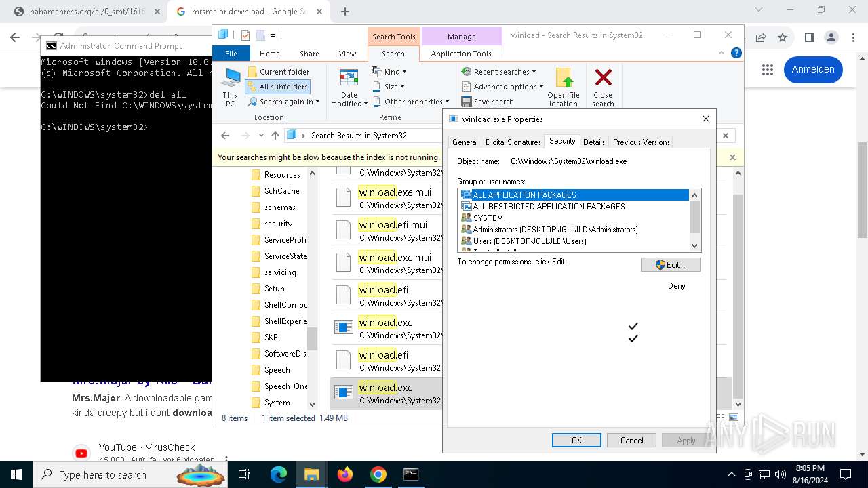Click the Date modified calendar icon
Viewport: 868px width, 488px height.
pos(349,79)
